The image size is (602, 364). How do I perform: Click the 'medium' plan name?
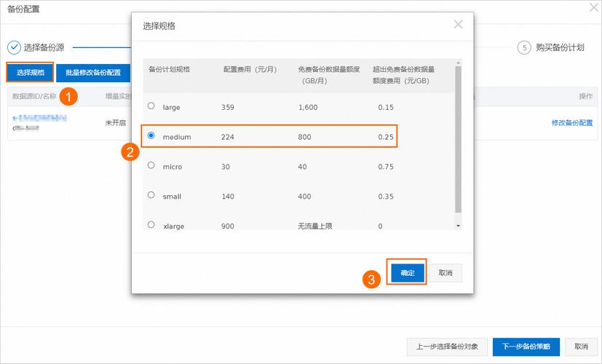[x=177, y=137]
